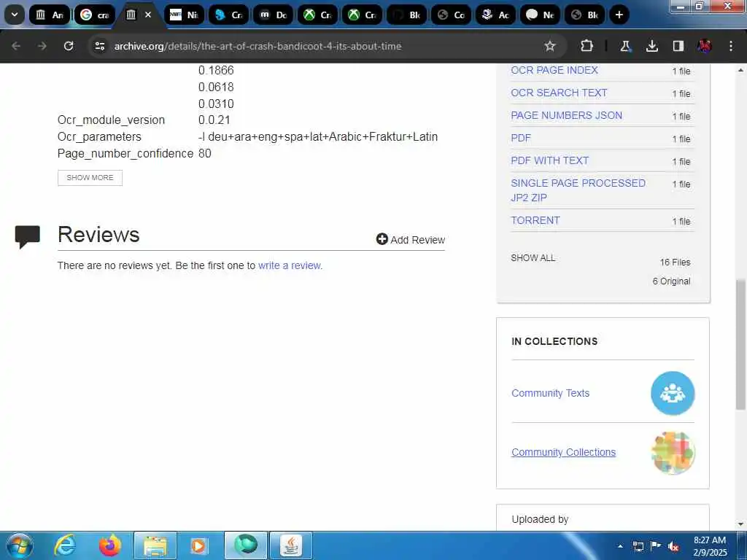Click the muted volume tray icon

pos(673,546)
